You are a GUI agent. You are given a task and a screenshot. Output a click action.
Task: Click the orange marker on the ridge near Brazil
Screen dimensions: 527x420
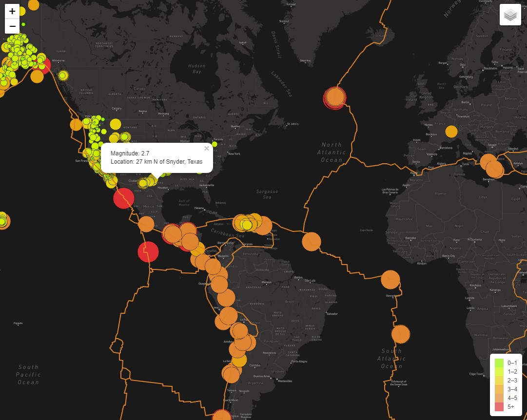tap(311, 242)
